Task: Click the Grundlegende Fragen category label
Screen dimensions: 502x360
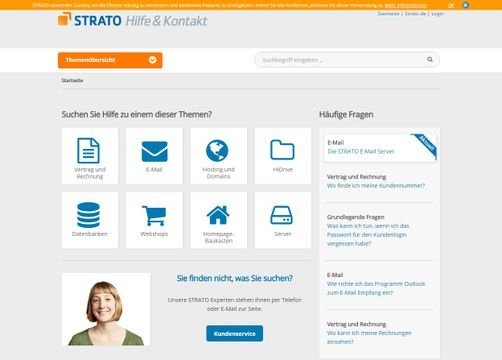Action: [355, 217]
